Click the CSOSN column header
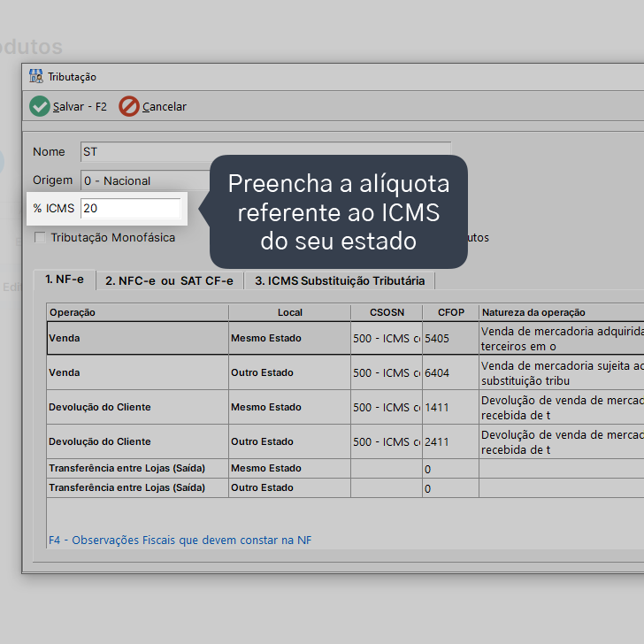The height and width of the screenshot is (644, 644). click(387, 312)
